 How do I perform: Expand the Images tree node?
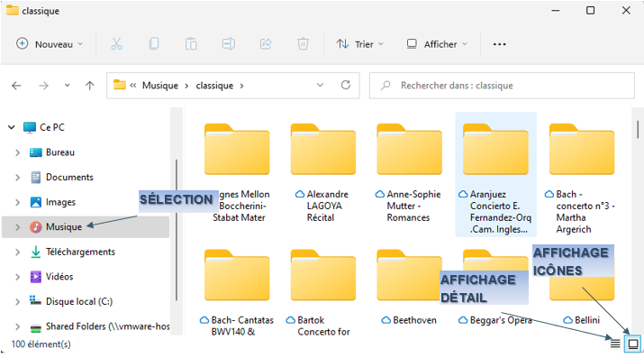point(17,202)
